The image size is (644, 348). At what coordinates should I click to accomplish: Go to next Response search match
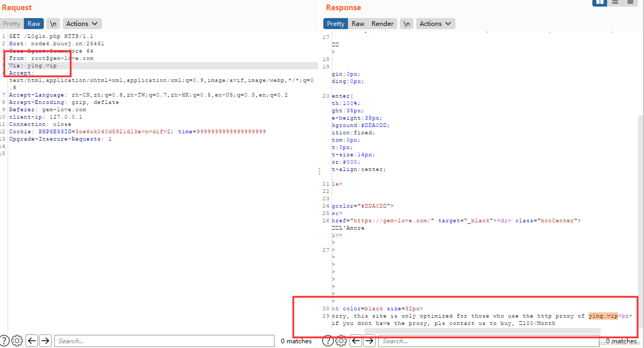[369, 341]
